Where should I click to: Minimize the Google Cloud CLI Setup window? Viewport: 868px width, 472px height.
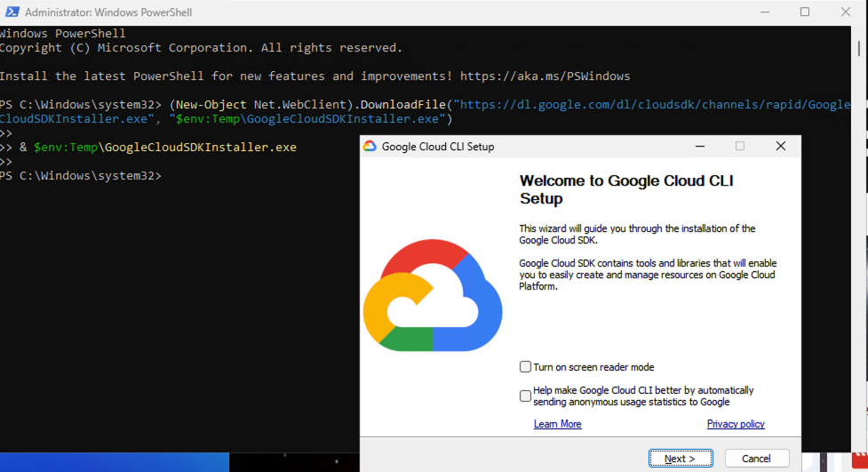point(700,147)
